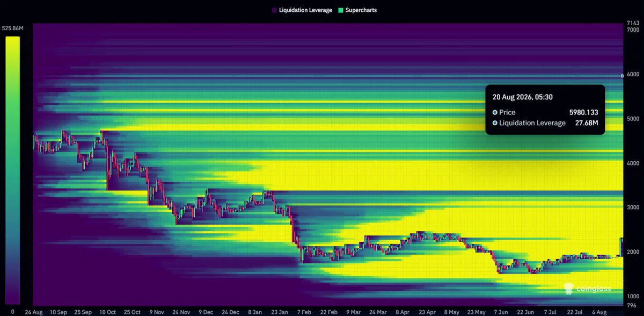This screenshot has height=316, width=644.
Task: Click the 4000 price axis label
Action: [x=634, y=163]
